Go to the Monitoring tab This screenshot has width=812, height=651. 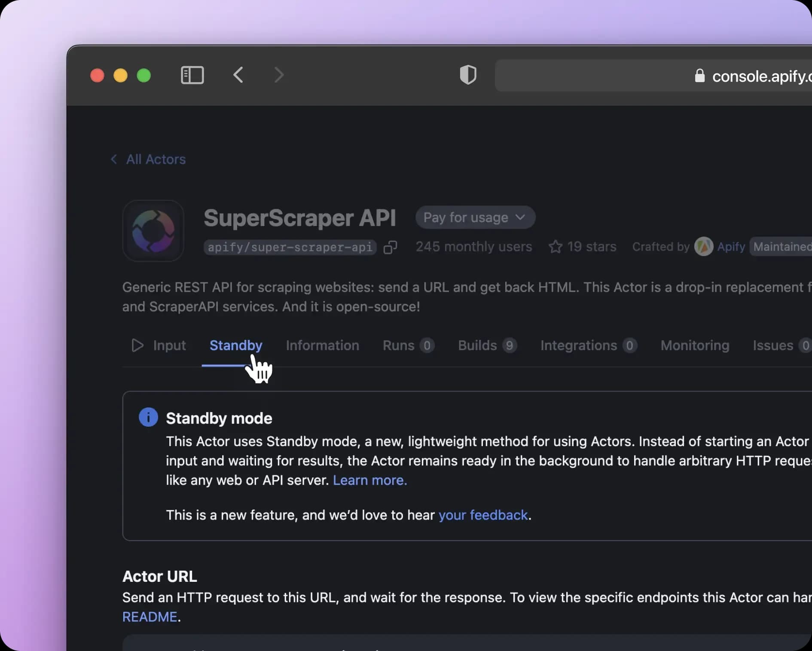point(695,345)
